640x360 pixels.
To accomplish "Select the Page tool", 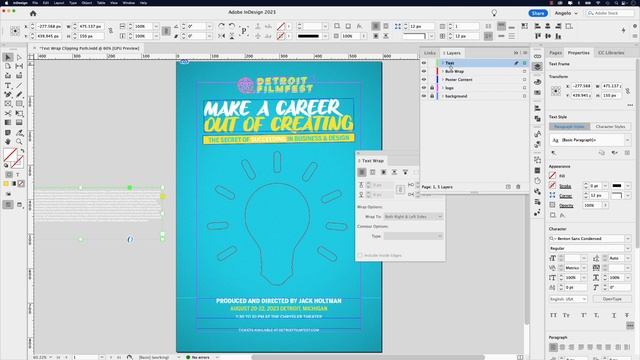I will [8, 66].
